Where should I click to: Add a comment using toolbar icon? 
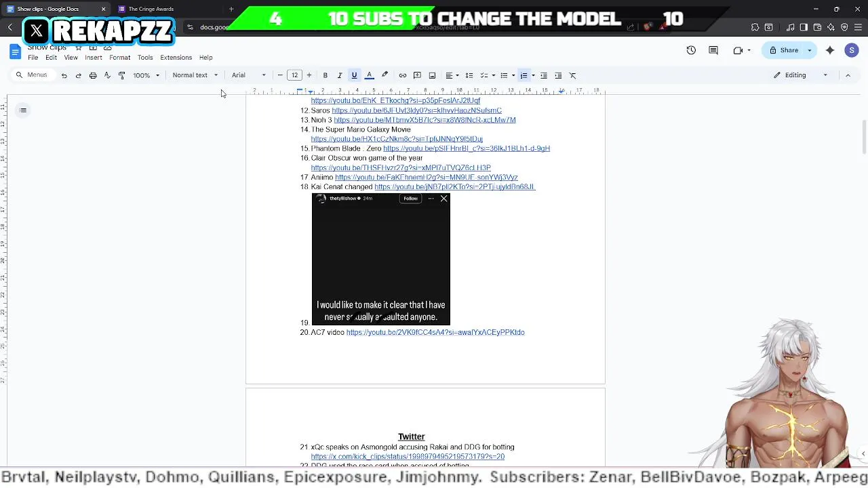[x=417, y=75]
